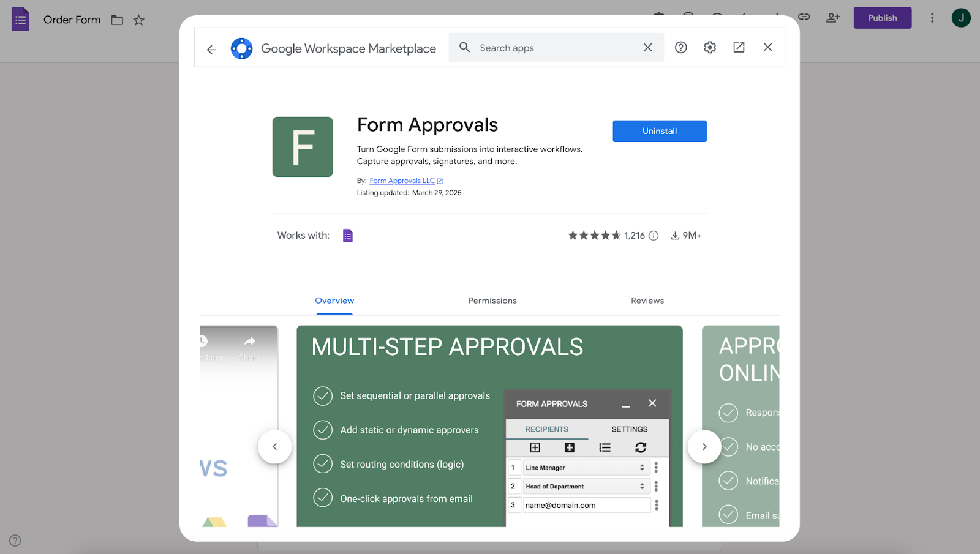Viewport: 980px width, 554px height.
Task: Open Marketplace help
Action: pos(681,47)
